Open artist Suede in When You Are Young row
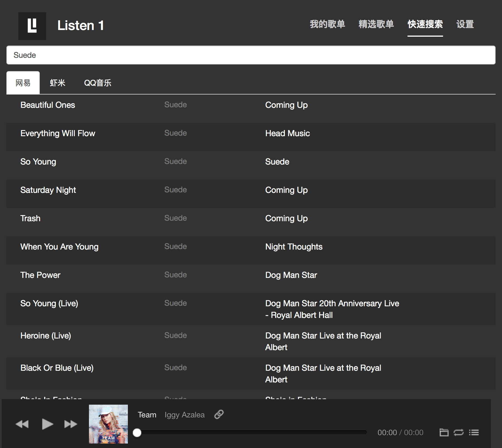The height and width of the screenshot is (448, 502). coord(175,247)
